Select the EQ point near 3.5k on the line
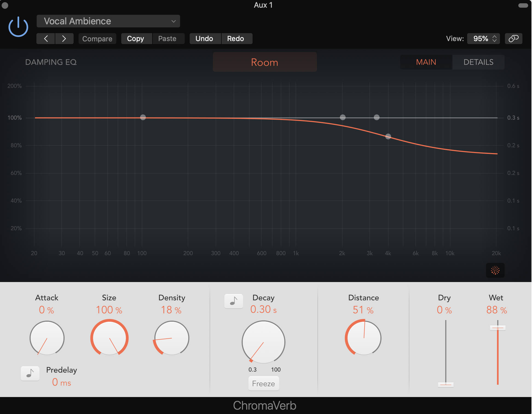The height and width of the screenshot is (414, 532). point(377,117)
